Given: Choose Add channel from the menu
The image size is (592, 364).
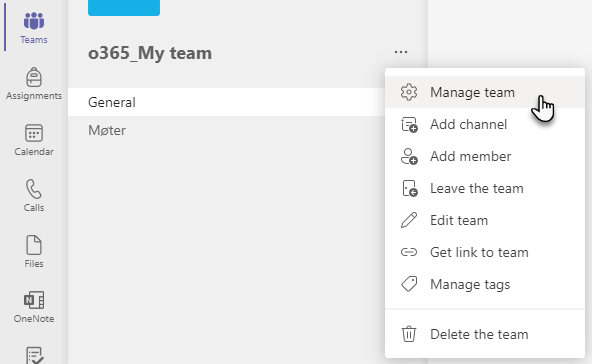Looking at the screenshot, I should coord(485,124).
